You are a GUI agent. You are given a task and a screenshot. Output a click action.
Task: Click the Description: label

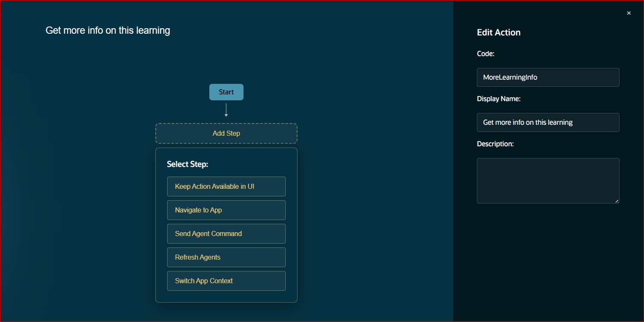pyautogui.click(x=495, y=144)
